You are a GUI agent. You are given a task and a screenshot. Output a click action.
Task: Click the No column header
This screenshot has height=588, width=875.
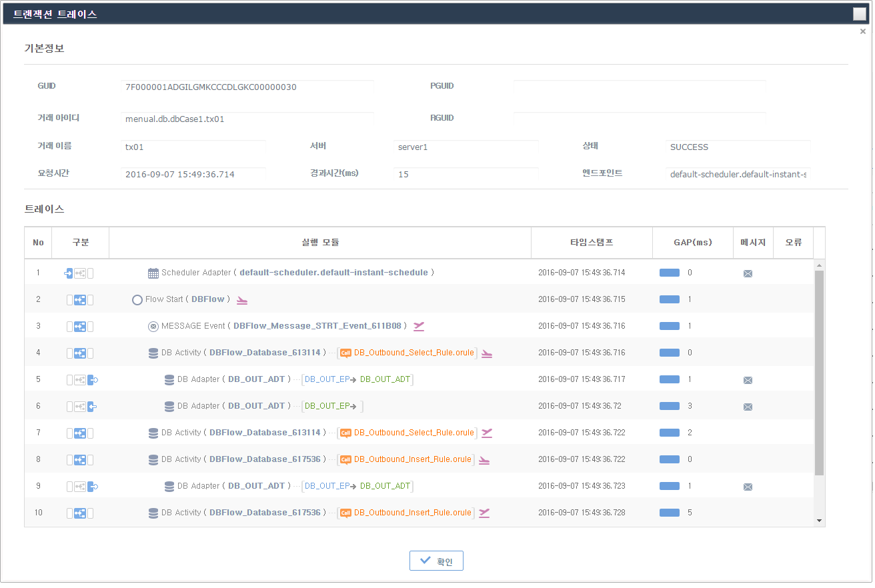(38, 243)
